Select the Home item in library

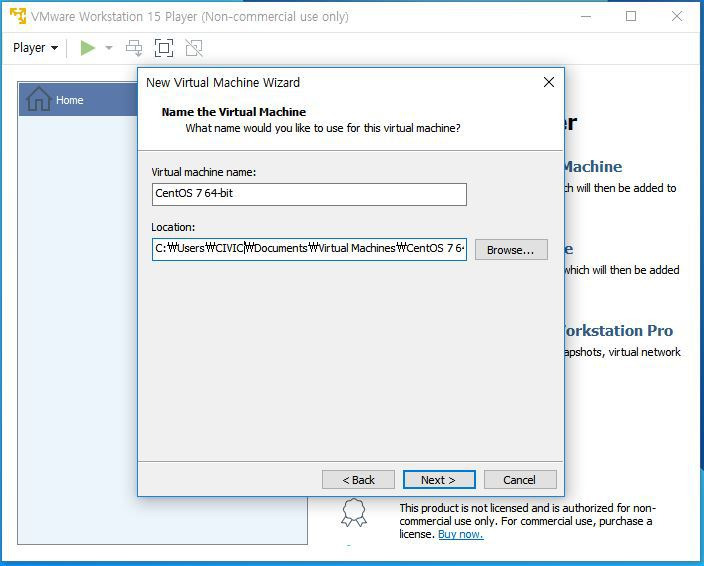(79, 99)
